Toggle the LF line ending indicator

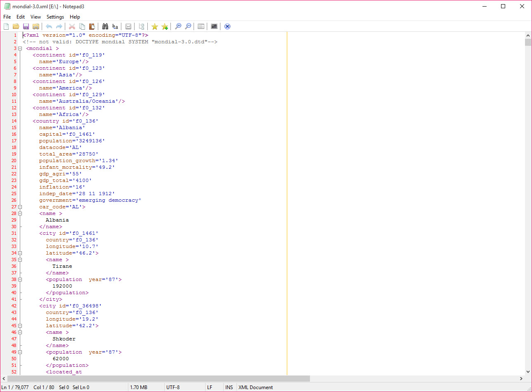[x=210, y=387]
